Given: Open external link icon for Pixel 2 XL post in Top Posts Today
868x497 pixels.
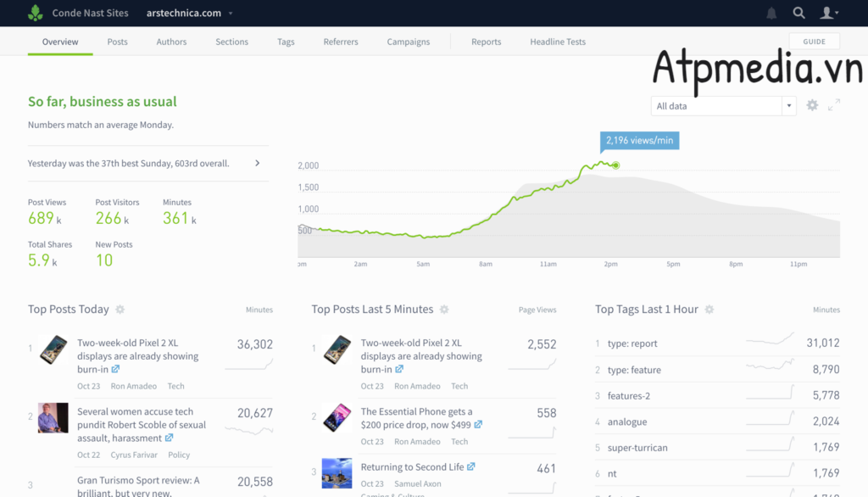Looking at the screenshot, I should [115, 369].
